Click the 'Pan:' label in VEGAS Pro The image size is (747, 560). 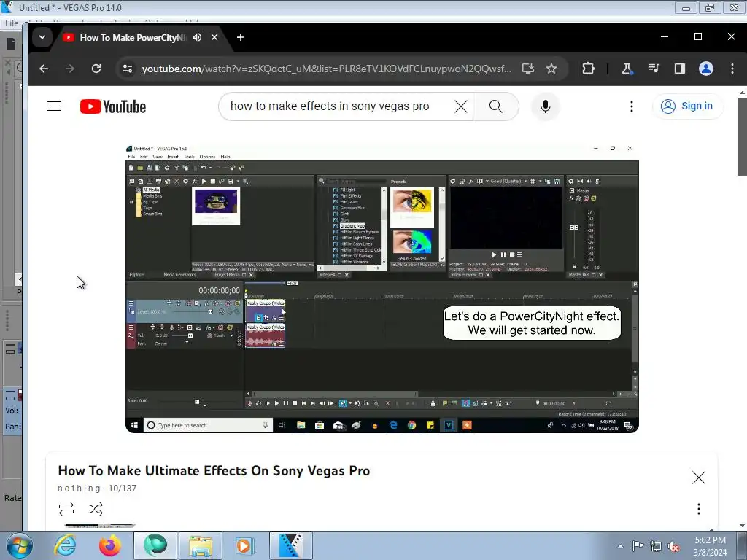(13, 426)
